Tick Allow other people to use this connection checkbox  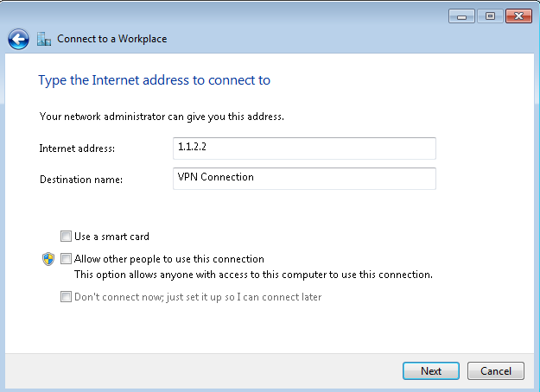point(66,259)
